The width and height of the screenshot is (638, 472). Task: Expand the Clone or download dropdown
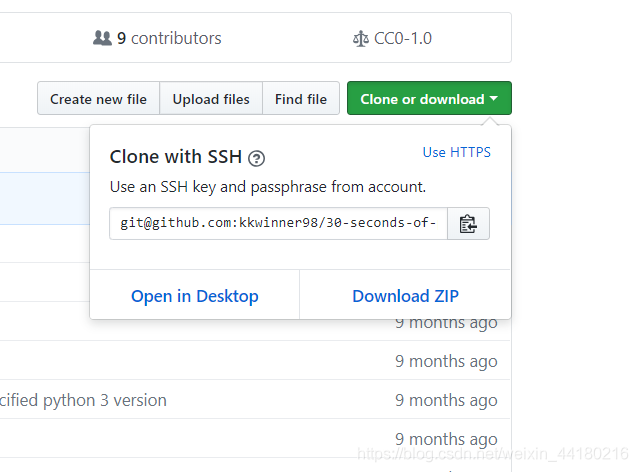coord(429,98)
